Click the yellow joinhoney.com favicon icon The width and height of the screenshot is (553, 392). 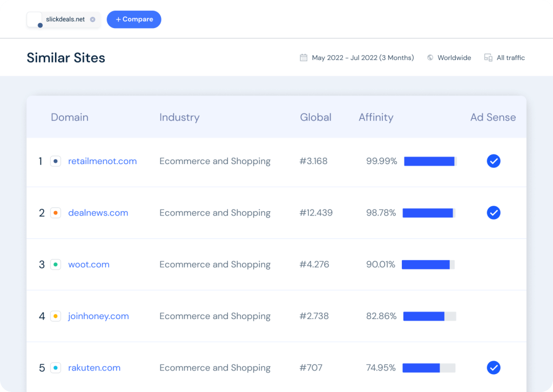tap(56, 316)
